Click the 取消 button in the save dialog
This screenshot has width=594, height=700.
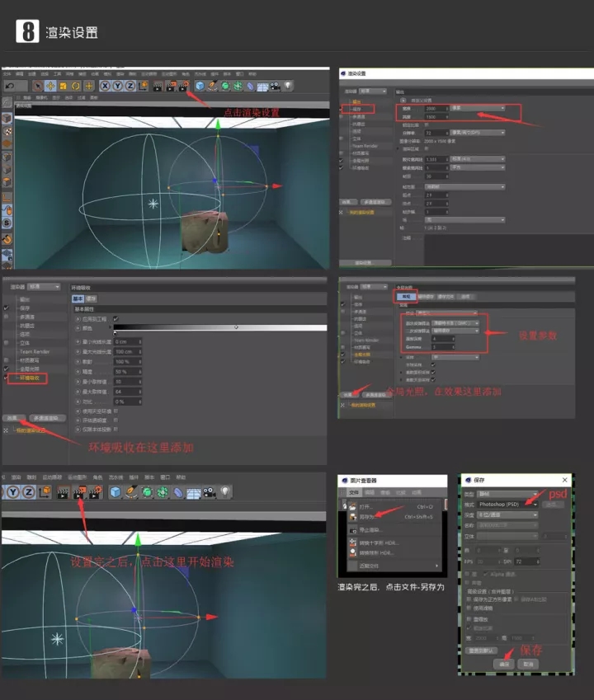[527, 663]
